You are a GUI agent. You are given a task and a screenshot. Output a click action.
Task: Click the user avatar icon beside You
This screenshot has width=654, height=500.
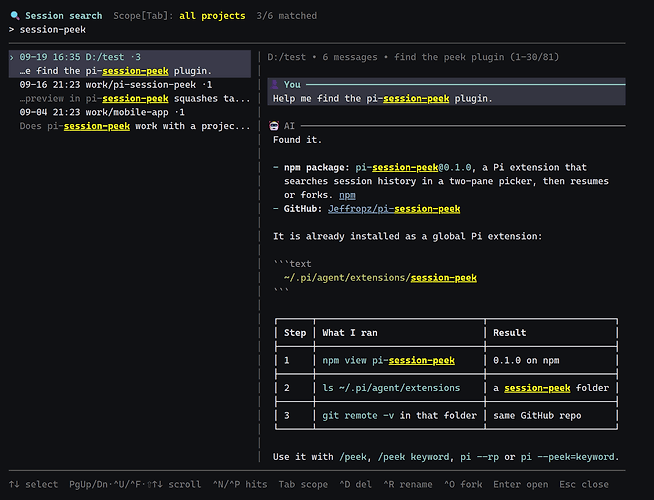(274, 85)
